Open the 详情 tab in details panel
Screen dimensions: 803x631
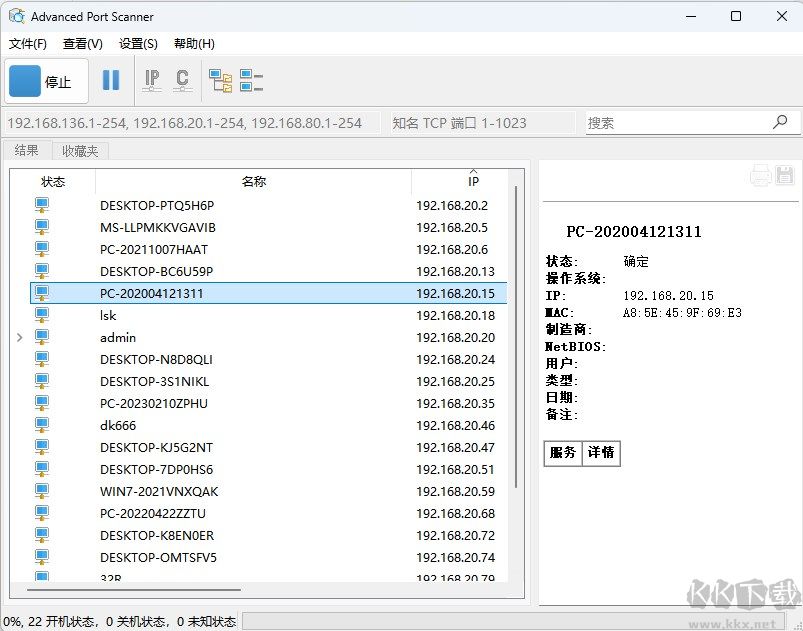click(601, 453)
